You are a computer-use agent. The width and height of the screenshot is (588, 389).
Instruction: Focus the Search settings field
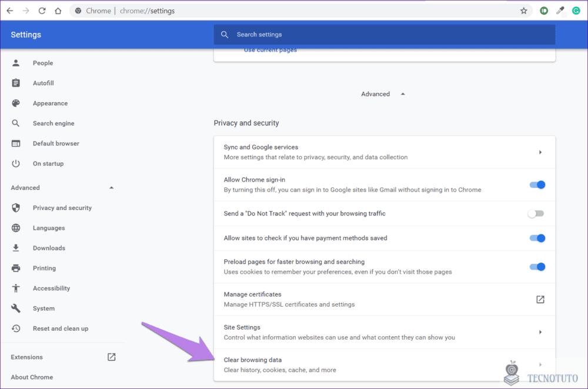coord(385,35)
